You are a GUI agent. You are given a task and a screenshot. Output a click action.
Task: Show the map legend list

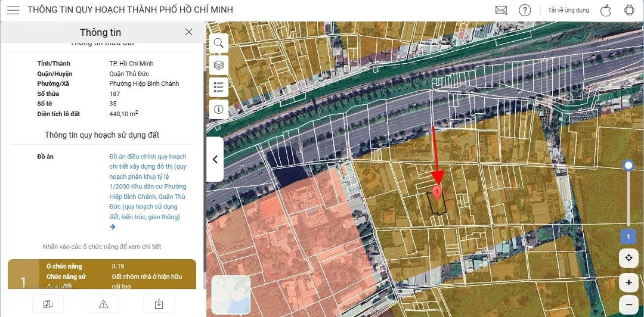click(218, 87)
